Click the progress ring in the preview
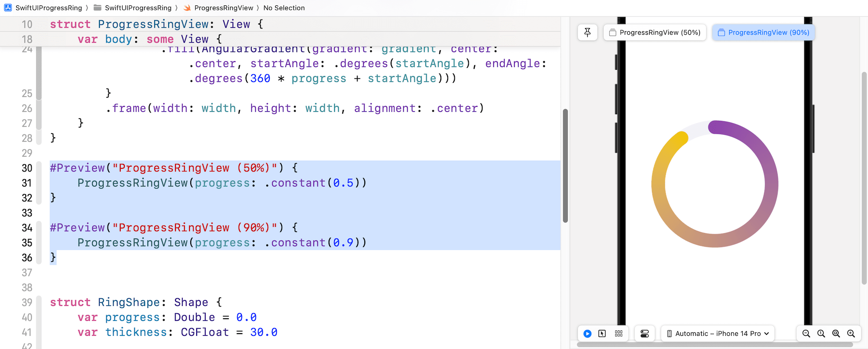868x349 pixels. 715,184
